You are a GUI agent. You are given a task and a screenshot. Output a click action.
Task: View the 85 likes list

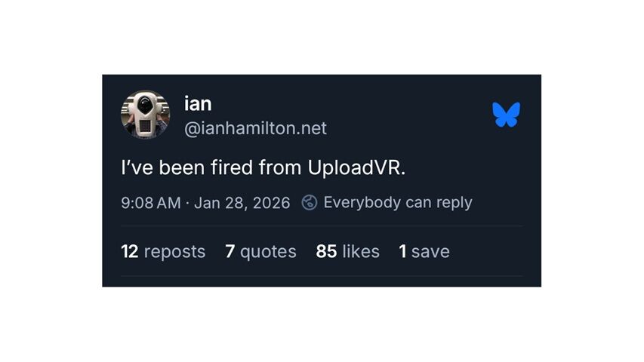[x=347, y=251]
